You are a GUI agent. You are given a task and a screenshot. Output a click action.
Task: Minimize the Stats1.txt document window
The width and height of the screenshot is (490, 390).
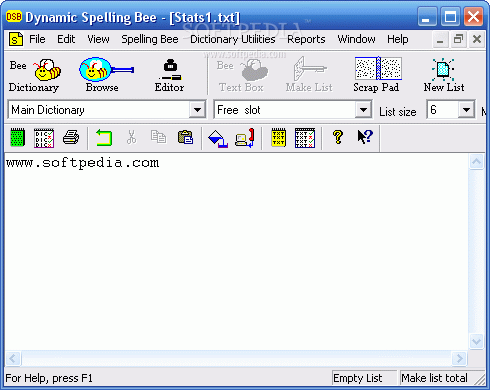(440, 40)
